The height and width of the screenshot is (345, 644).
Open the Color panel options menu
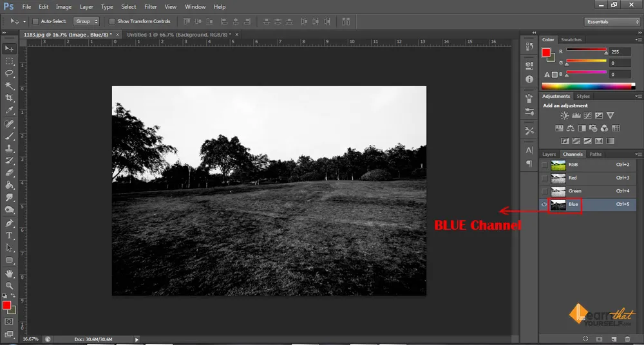point(638,40)
